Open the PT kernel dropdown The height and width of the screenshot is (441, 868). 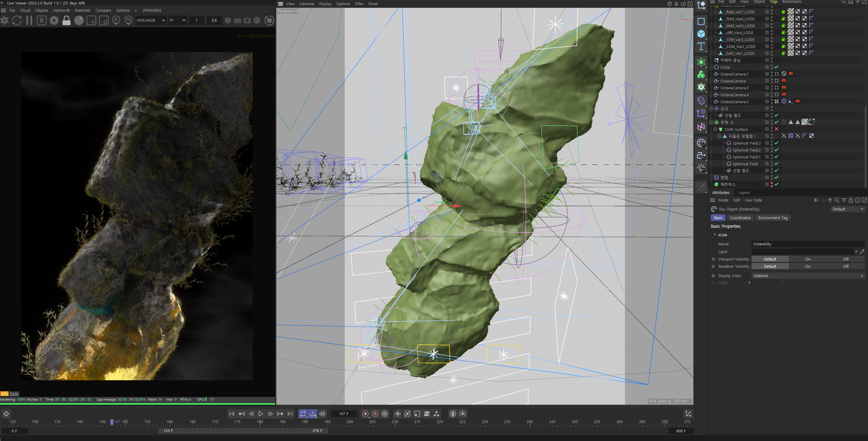(x=178, y=20)
